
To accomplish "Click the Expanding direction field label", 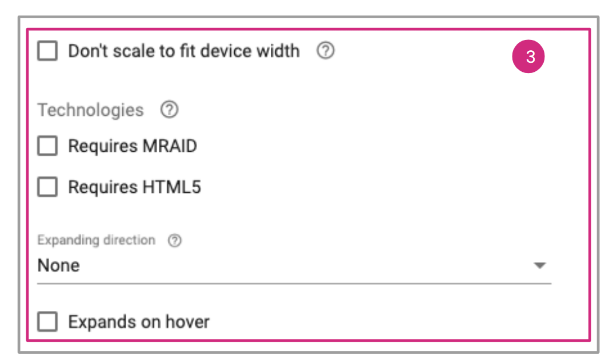I will (96, 241).
